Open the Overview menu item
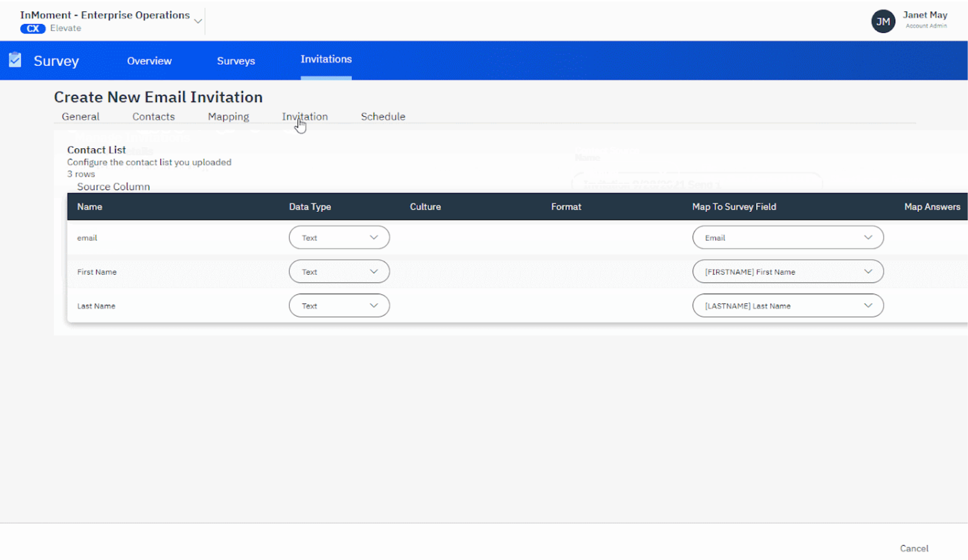The width and height of the screenshot is (968, 560). pyautogui.click(x=149, y=61)
